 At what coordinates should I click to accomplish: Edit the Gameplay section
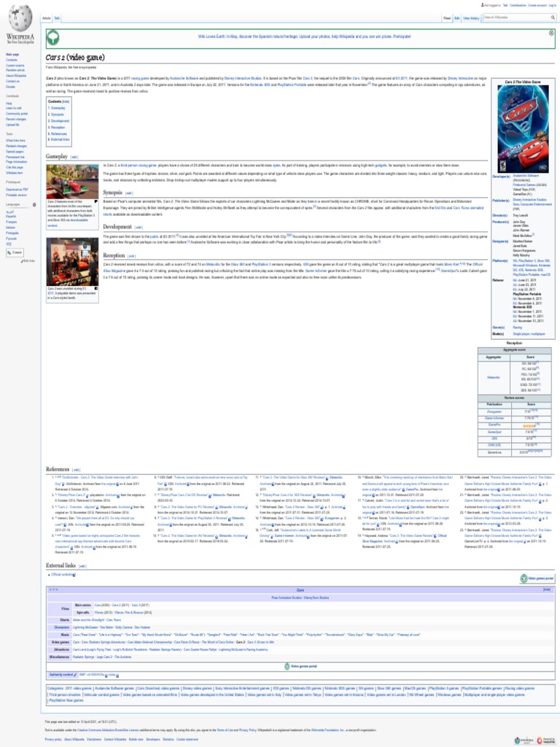[74, 157]
